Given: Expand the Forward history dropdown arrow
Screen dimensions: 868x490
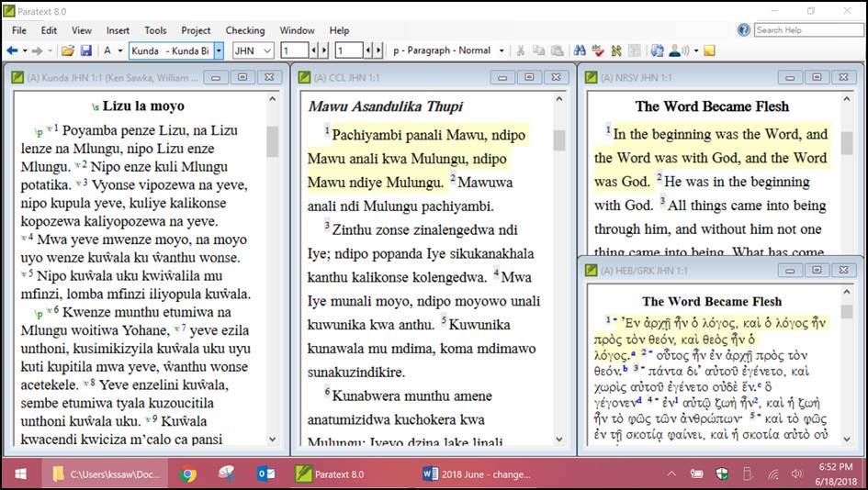Looking at the screenshot, I should coord(50,50).
